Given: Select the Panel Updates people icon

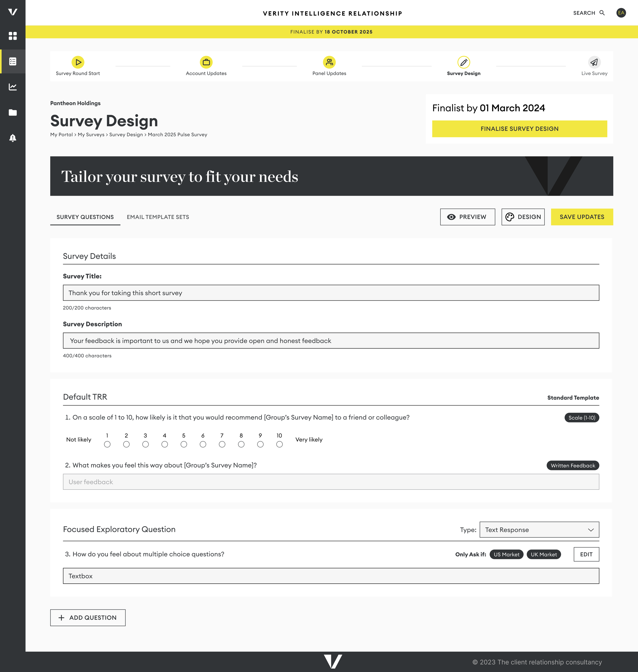Looking at the screenshot, I should point(329,62).
